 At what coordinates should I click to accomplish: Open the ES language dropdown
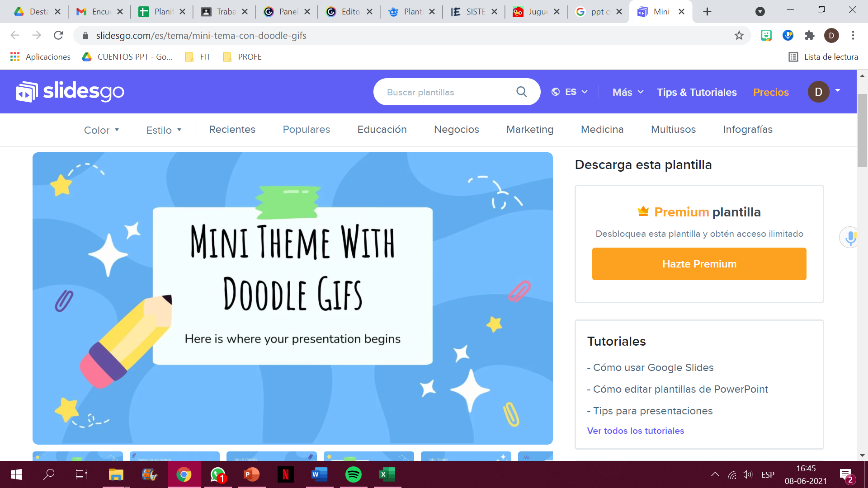click(x=570, y=92)
